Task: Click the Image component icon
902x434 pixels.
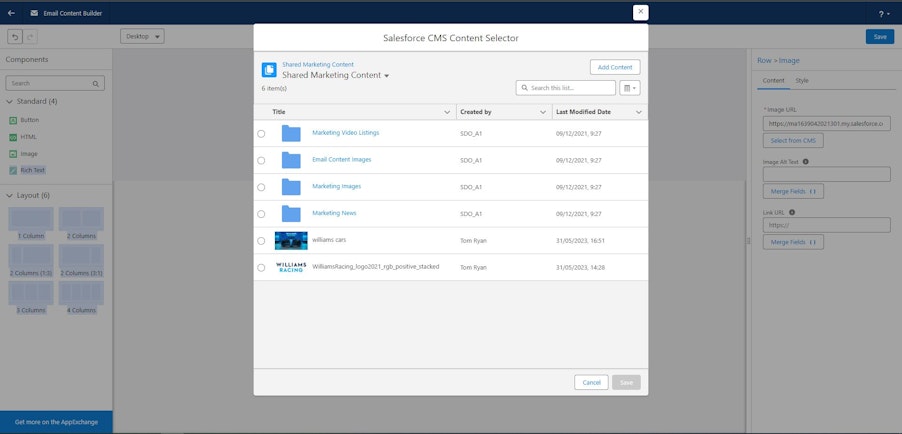Action: pos(13,154)
